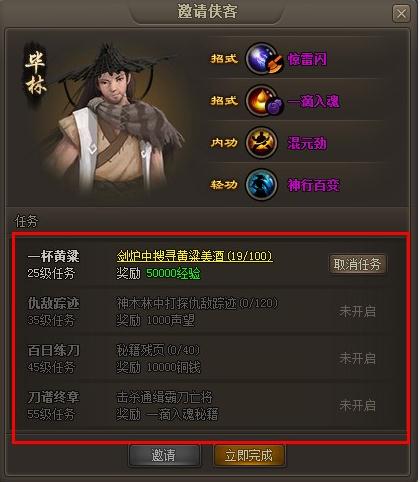Select the 神行百变 skill name text
This screenshot has width=420, height=482.
pos(314,185)
